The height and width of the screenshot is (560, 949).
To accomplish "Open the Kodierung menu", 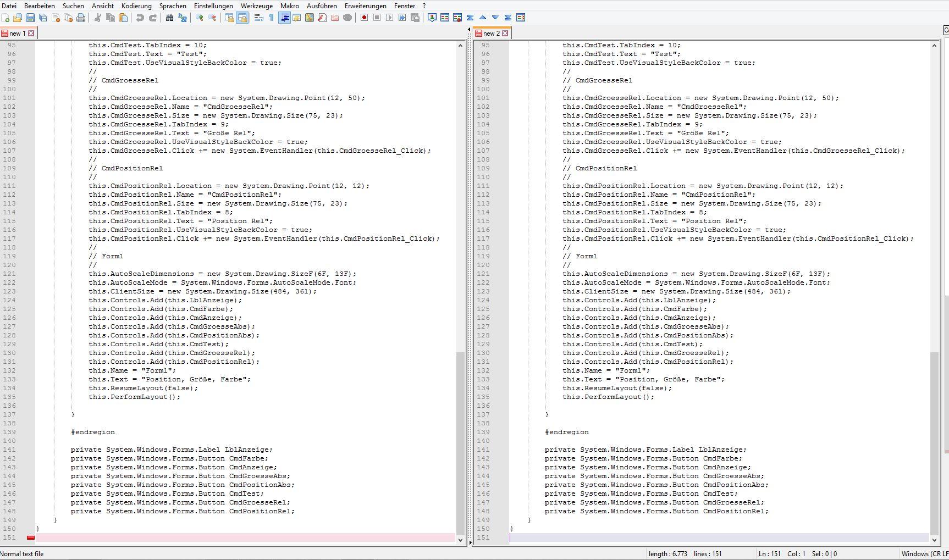I will coord(136,5).
